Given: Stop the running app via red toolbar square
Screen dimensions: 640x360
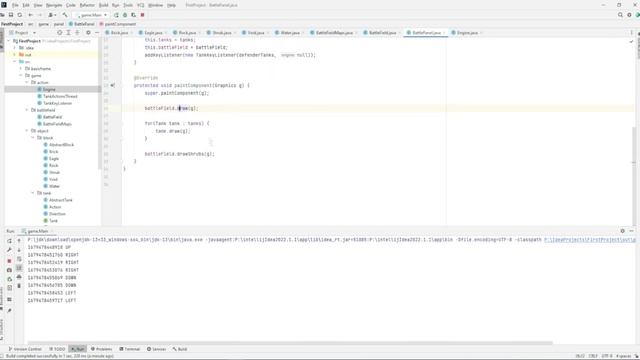Looking at the screenshot, I should [142, 15].
